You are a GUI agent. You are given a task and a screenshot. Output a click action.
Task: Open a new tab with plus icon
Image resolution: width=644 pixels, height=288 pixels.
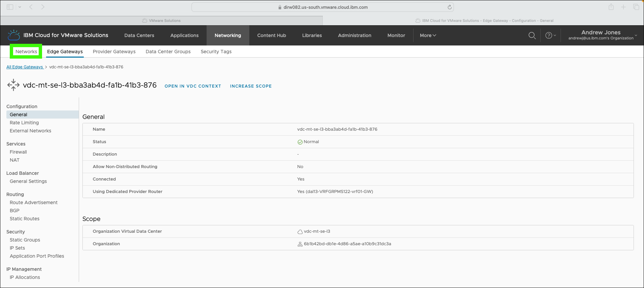(x=623, y=7)
